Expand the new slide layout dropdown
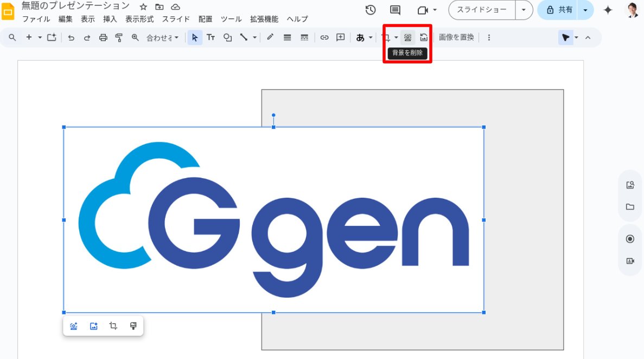This screenshot has height=359, width=644. (40, 37)
